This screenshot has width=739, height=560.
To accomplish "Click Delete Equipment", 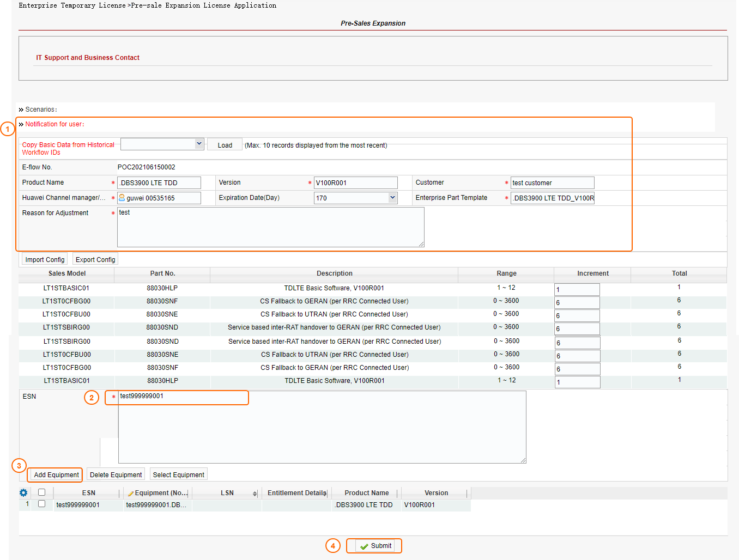I will click(x=116, y=474).
